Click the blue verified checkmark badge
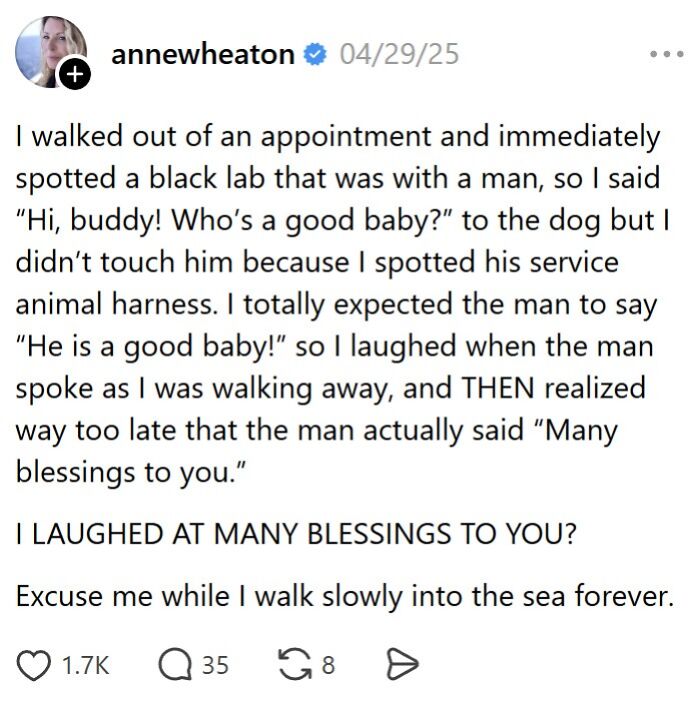 click(x=315, y=54)
